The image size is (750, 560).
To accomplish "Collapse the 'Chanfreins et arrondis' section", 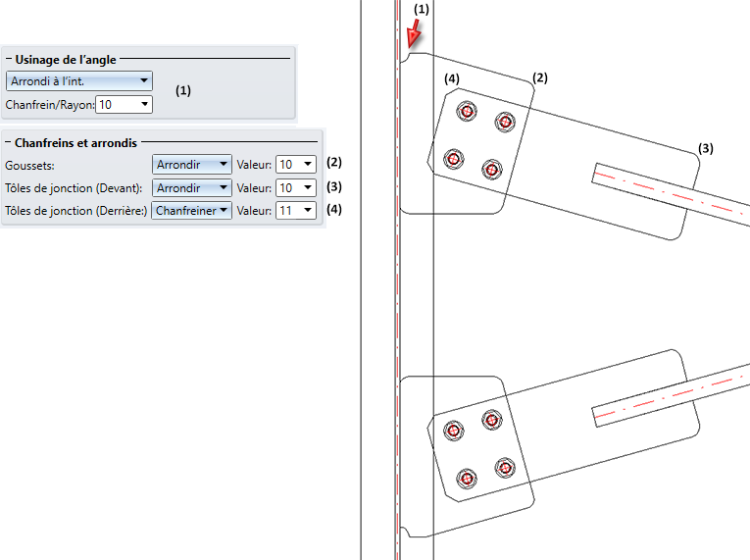I will [x=8, y=142].
